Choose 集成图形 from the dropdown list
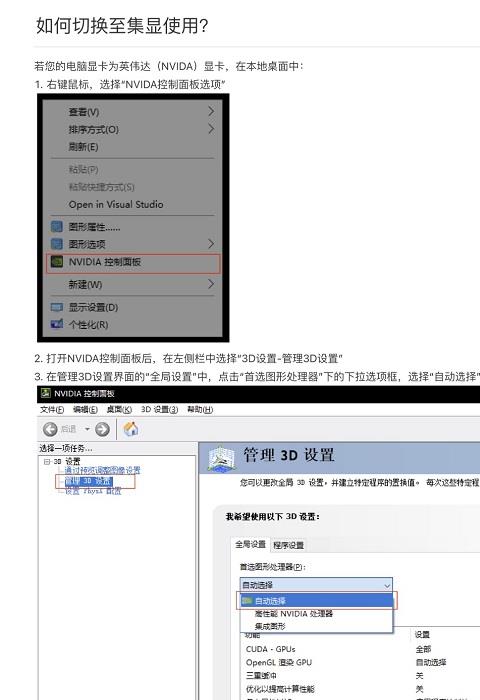 point(270,626)
